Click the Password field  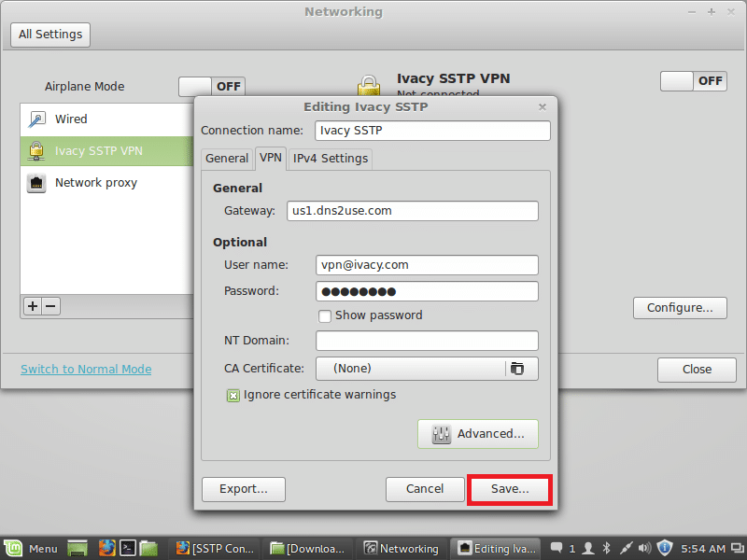[427, 291]
